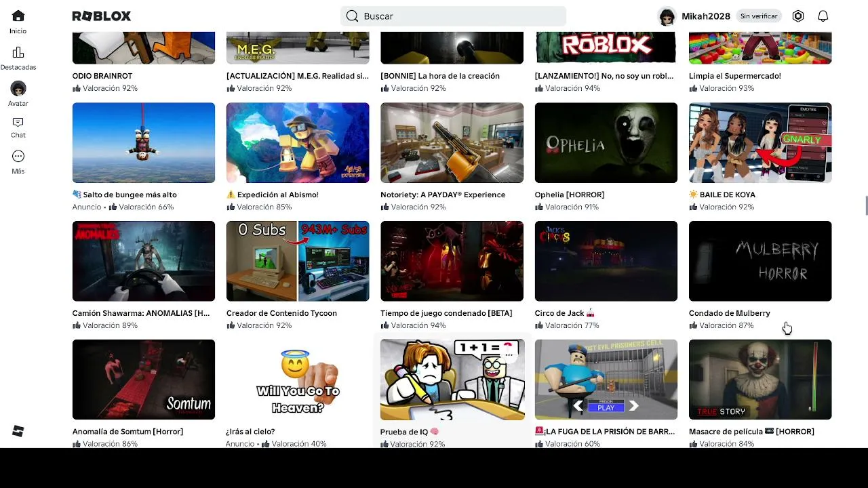Screen dimensions: 868x488
Task: Open the Mulberry Horror thumbnail
Action: pos(760,262)
